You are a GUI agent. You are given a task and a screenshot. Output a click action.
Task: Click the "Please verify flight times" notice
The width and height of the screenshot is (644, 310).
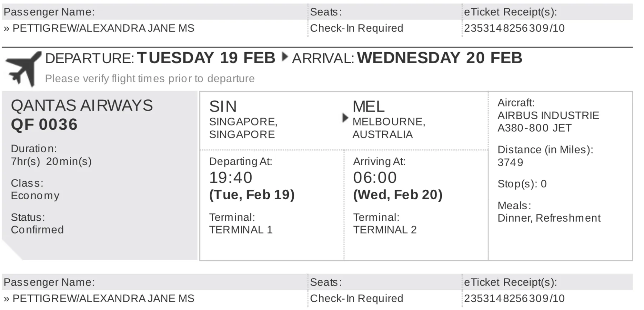coord(150,78)
